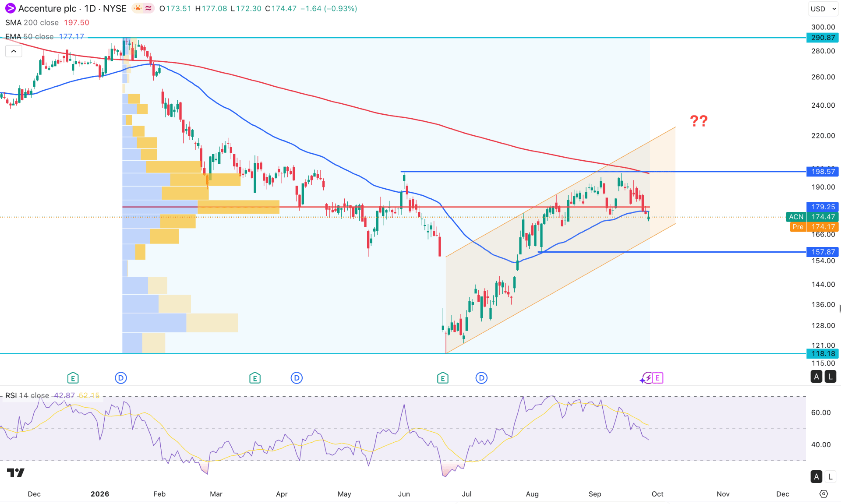Open the upcoming earnings E marker

(657, 378)
